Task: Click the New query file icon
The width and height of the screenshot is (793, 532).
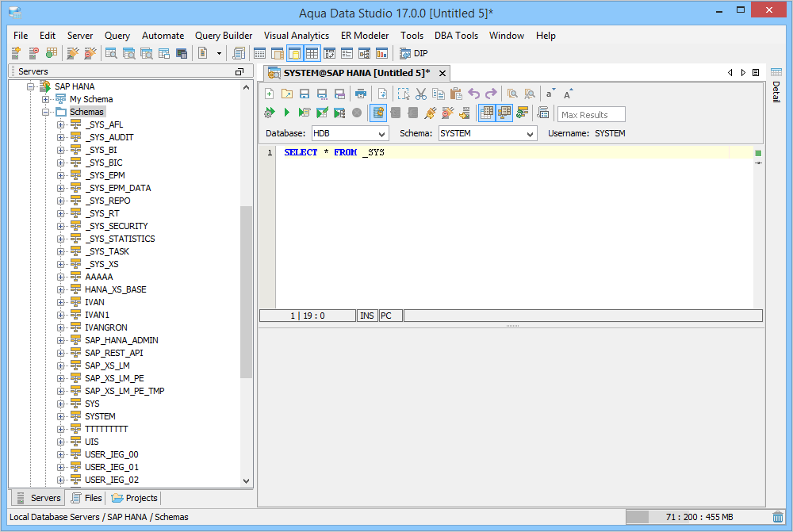Action: [270, 94]
